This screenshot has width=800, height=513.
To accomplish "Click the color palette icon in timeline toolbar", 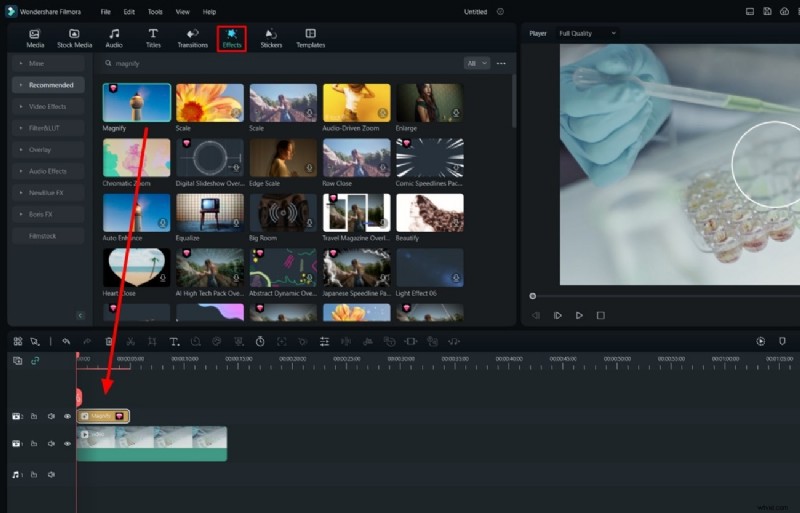I will point(217,341).
